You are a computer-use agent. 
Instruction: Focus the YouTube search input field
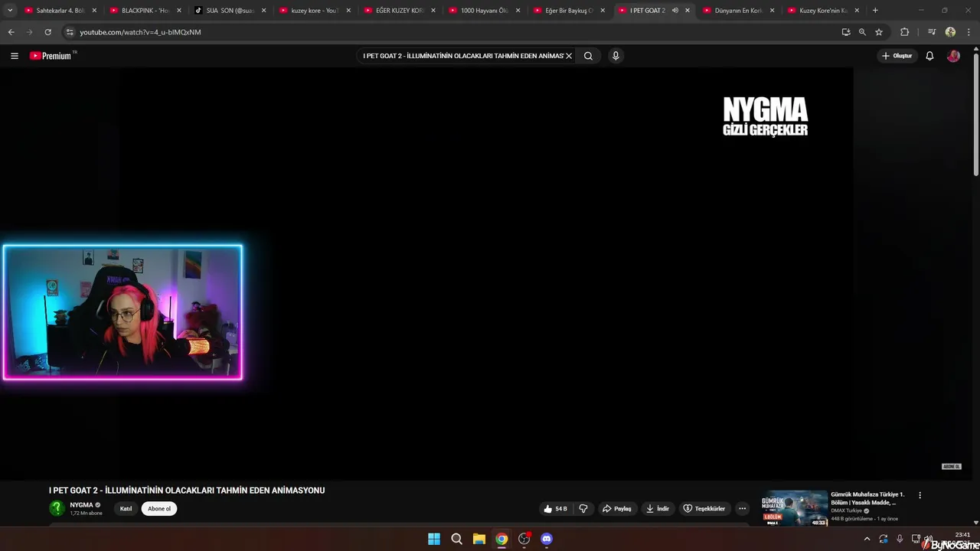tap(462, 56)
